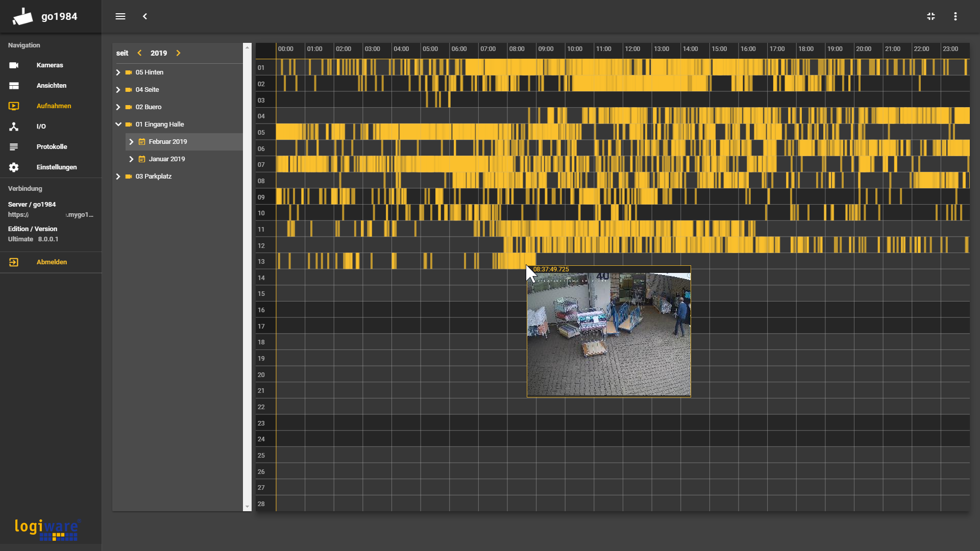
Task: Expand the 05 Hinten camera tree
Action: tap(118, 72)
